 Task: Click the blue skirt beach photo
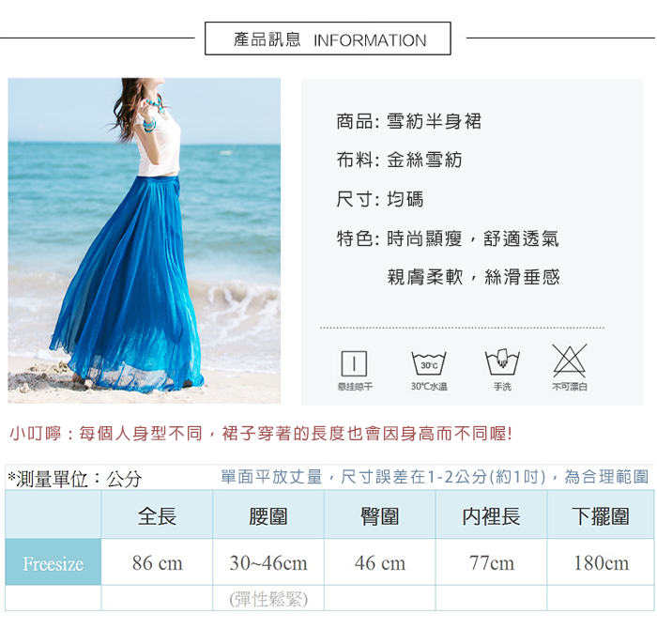click(x=145, y=240)
